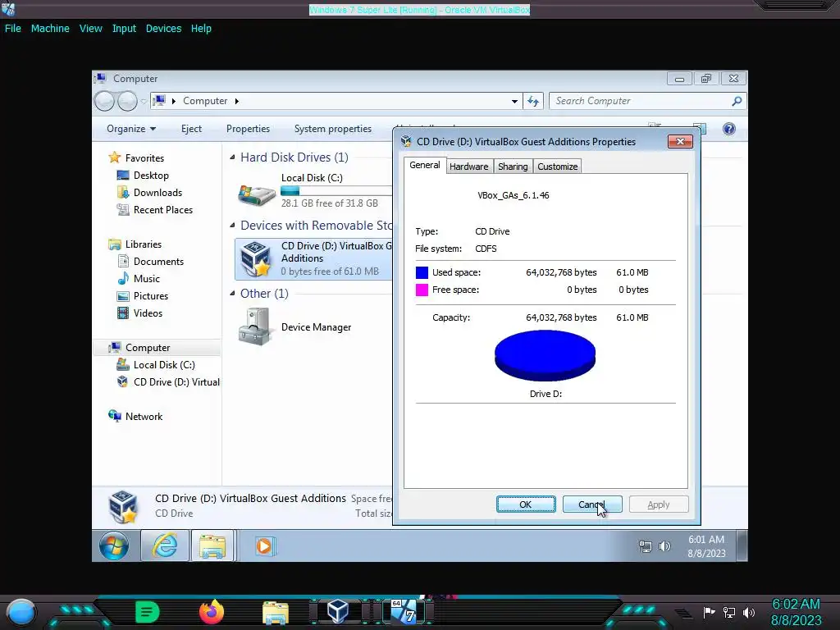Open the Pictures library

pos(151,295)
